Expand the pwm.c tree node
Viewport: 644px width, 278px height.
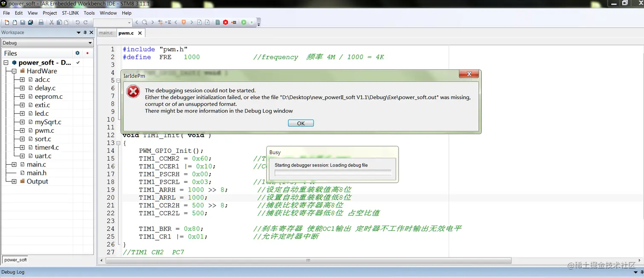(x=22, y=131)
